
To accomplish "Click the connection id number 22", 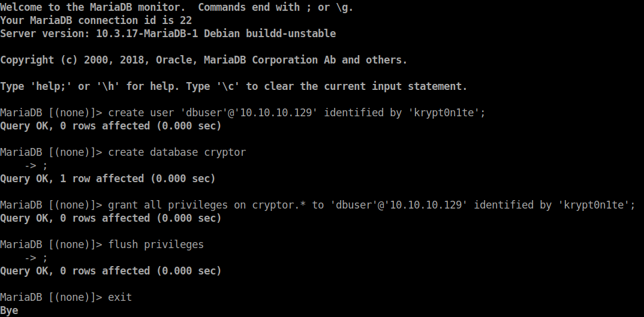I will [186, 20].
